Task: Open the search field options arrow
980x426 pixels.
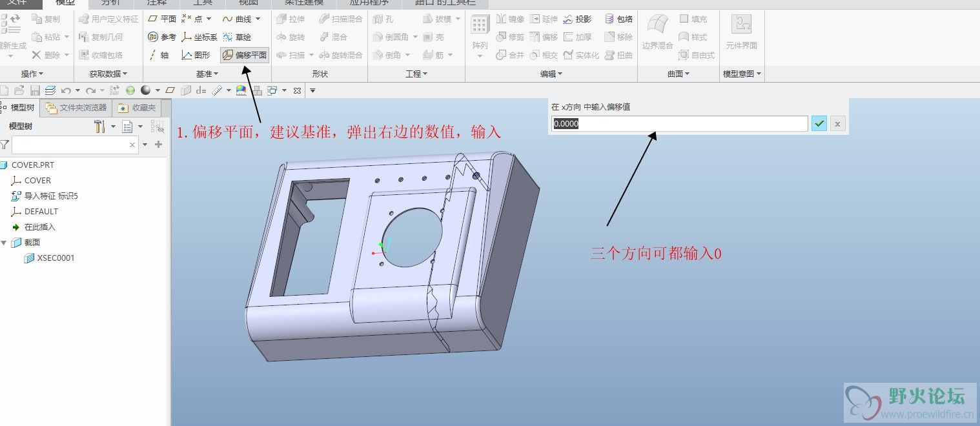Action: [145, 145]
